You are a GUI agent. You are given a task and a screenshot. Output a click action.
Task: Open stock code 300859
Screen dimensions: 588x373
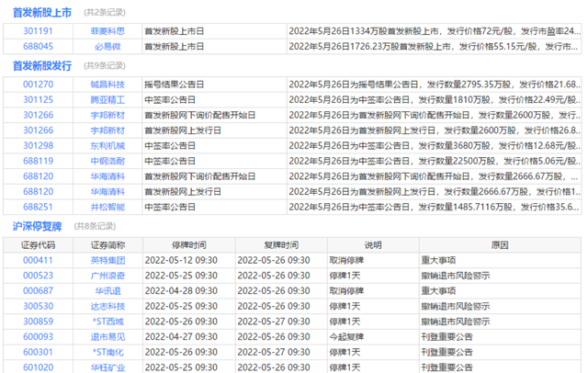pos(38,322)
